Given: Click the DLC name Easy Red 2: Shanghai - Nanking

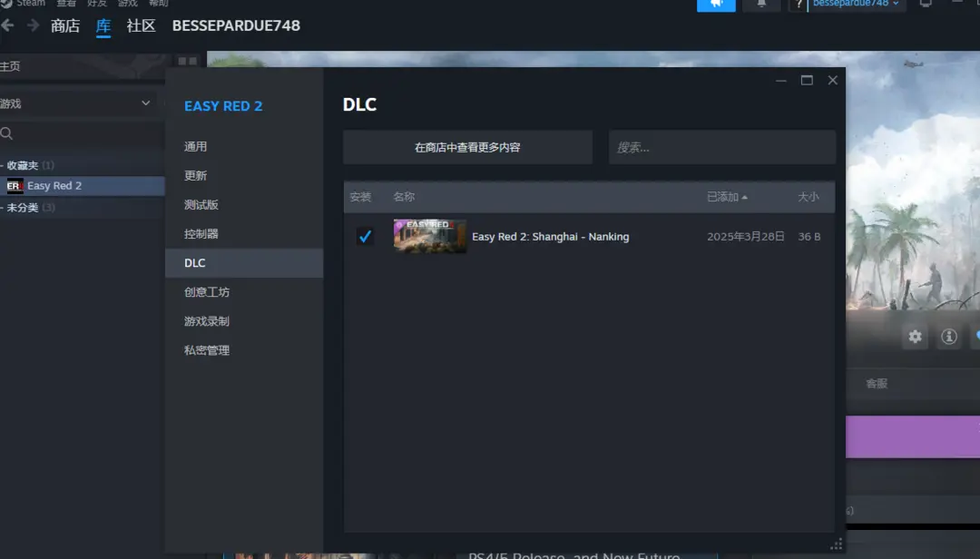Looking at the screenshot, I should [x=551, y=236].
